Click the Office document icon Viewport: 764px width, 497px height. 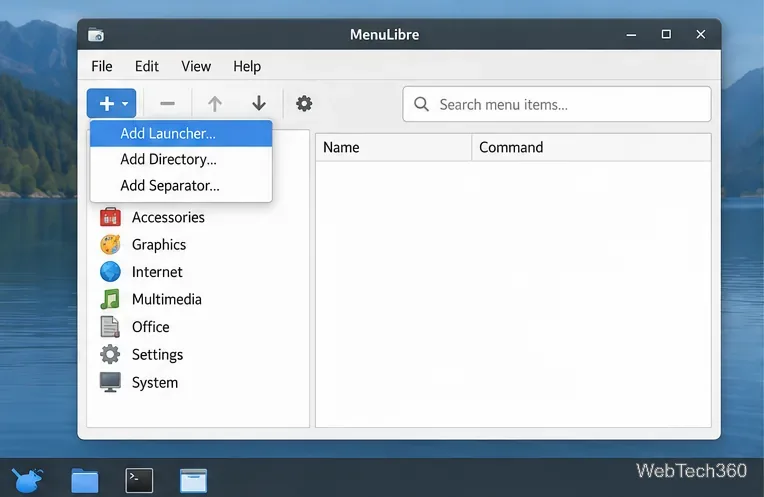(x=110, y=326)
